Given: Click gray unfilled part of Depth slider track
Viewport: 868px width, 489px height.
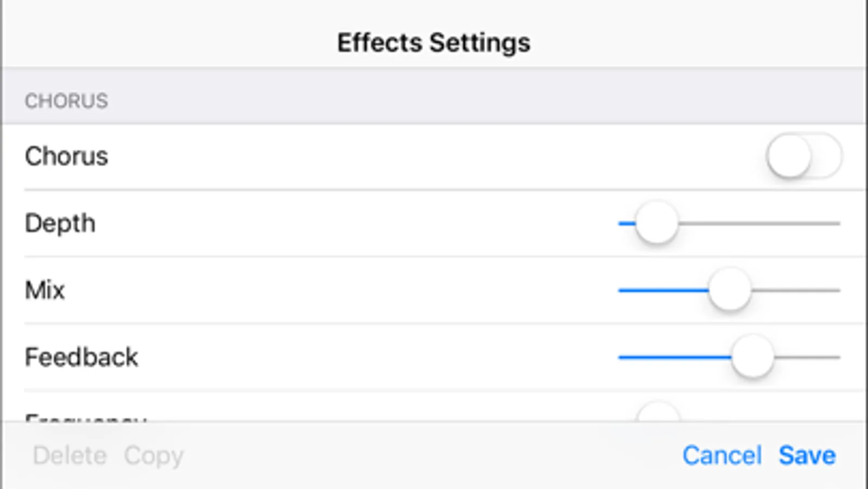Looking at the screenshot, I should point(760,223).
